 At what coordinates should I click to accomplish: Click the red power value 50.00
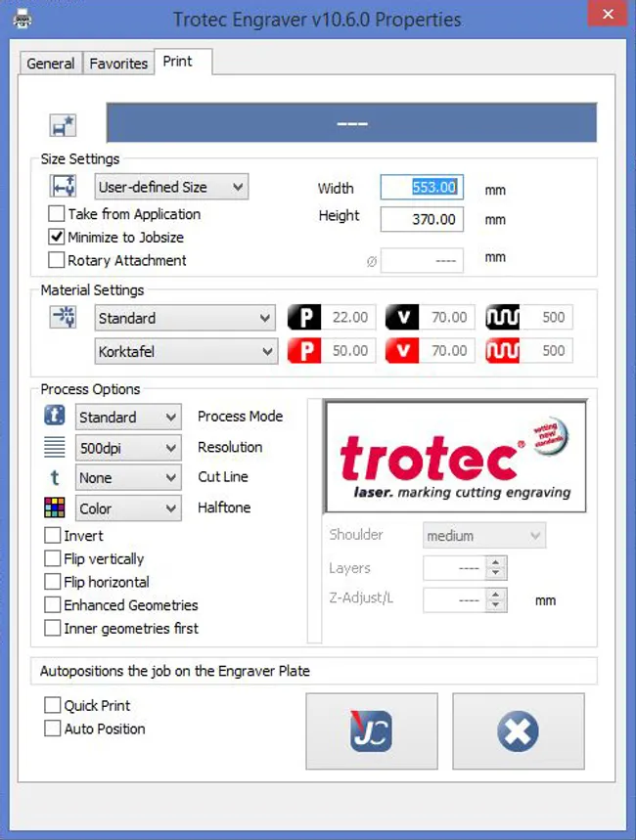click(x=348, y=351)
